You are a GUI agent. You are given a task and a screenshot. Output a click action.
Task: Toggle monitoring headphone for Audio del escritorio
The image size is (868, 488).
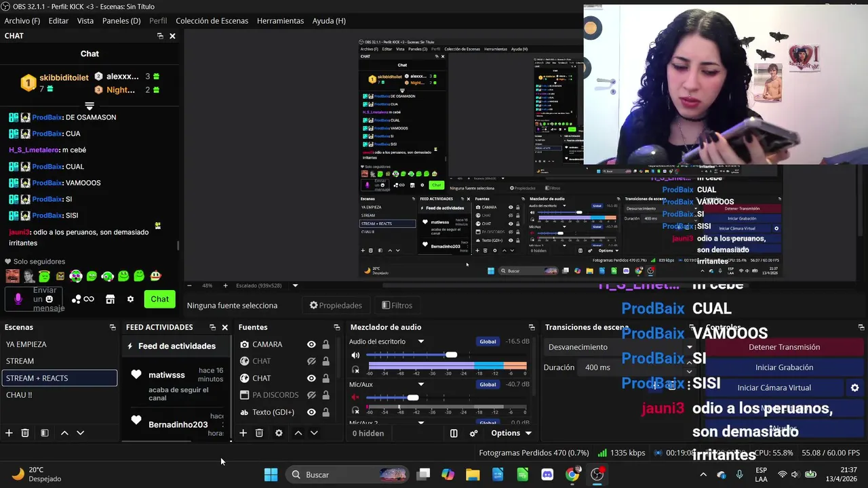tap(355, 369)
